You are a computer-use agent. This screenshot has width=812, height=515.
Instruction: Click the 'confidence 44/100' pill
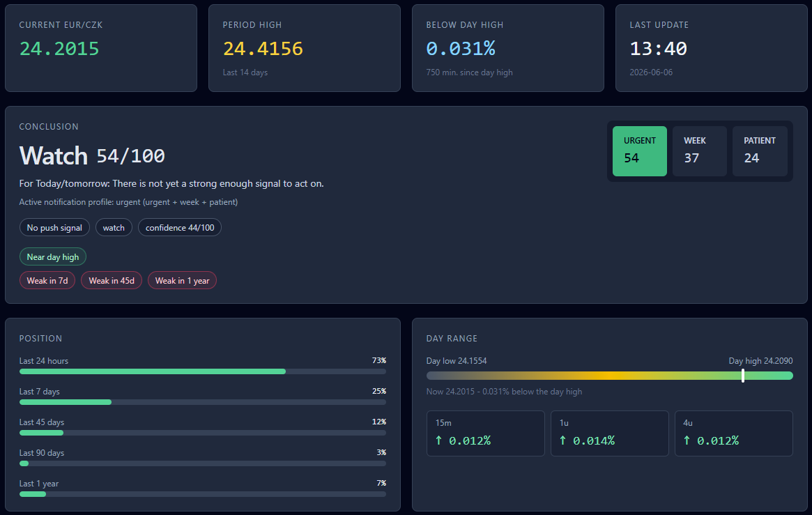(180, 228)
